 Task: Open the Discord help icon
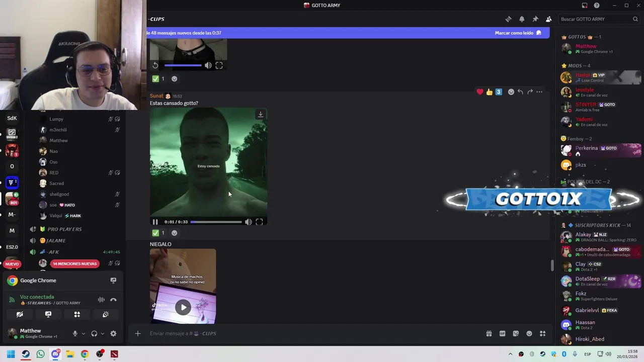[597, 6]
